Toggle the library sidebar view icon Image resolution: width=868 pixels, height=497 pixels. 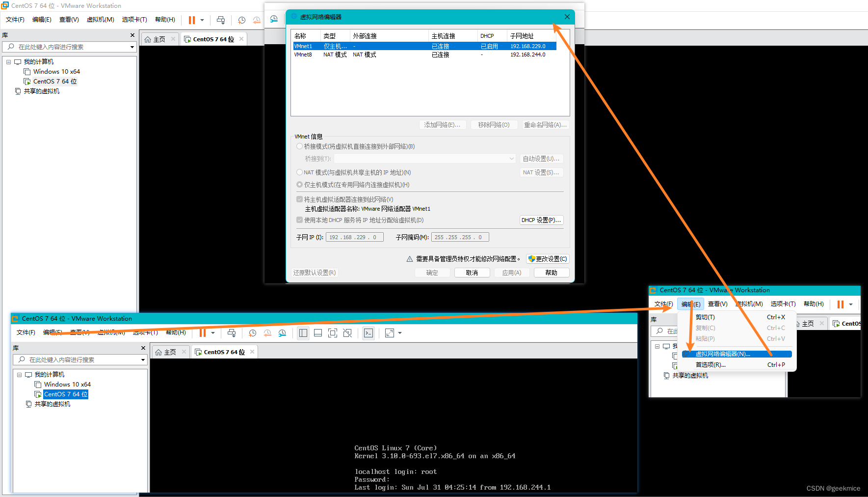[x=303, y=333]
